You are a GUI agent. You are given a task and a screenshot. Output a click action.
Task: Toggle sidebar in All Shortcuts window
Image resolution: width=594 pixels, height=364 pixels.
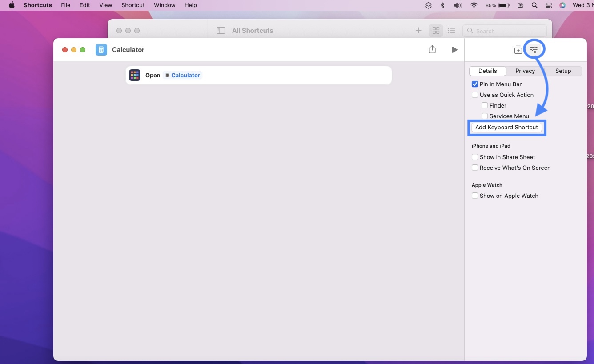[221, 31]
